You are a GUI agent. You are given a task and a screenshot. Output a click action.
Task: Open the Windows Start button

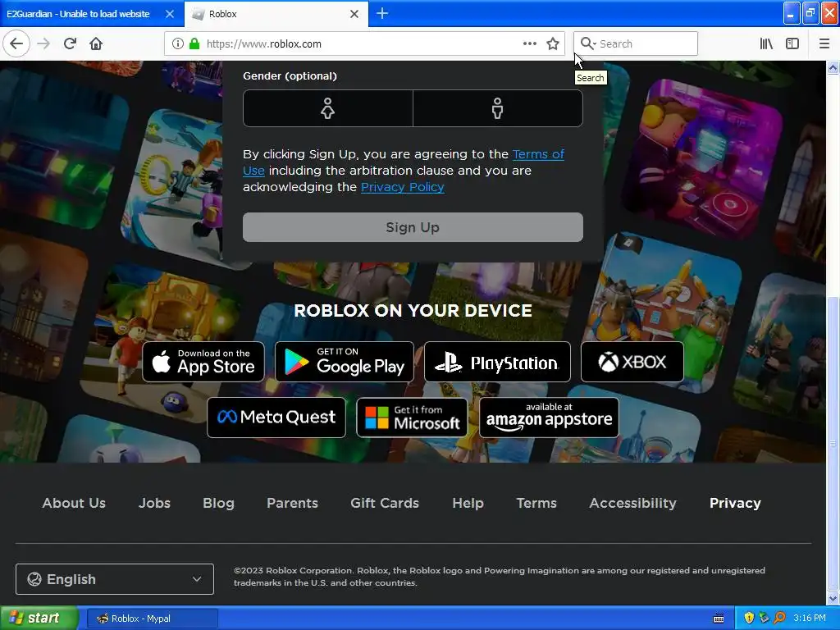[39, 619]
